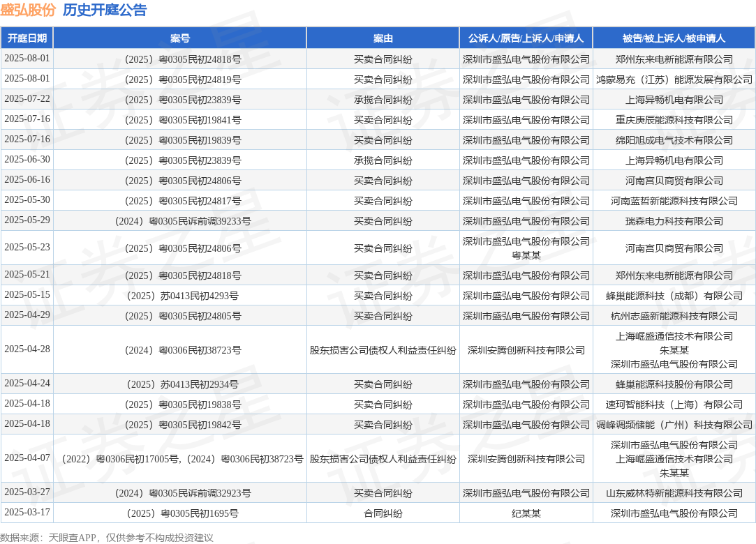The height and width of the screenshot is (544, 756).
Task: Click defendant 鸿蒙易充（江苏）能源发展有限公司
Action: point(674,80)
